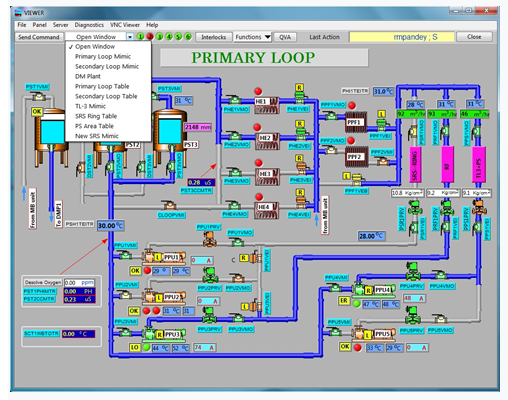The height and width of the screenshot is (400, 508).
Task: Collapse the Open Window dropdown arrow
Action: click(130, 37)
